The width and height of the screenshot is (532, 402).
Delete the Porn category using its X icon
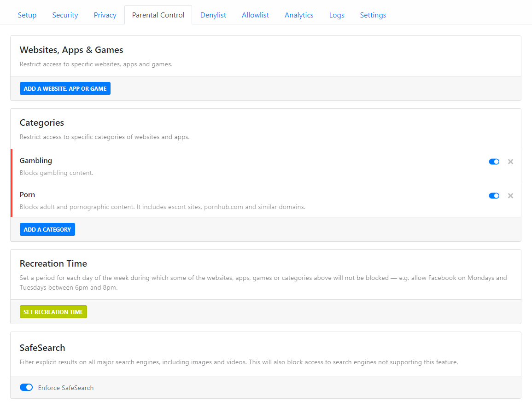pos(510,196)
